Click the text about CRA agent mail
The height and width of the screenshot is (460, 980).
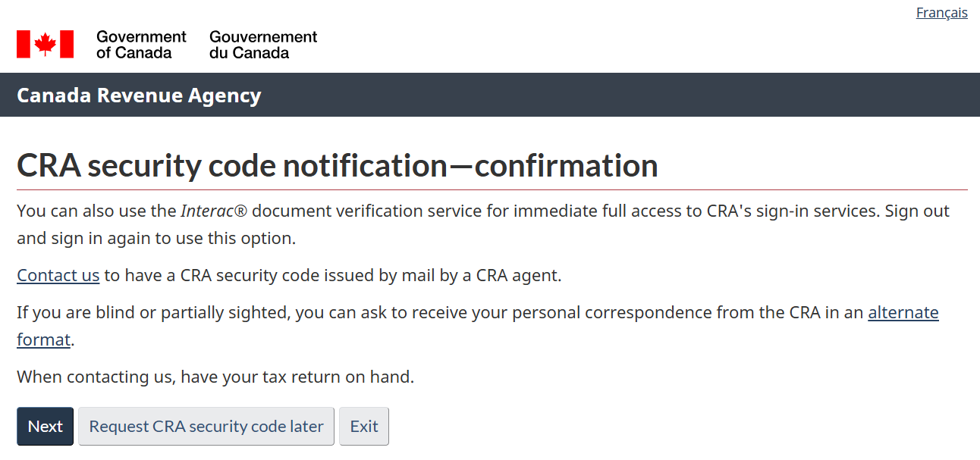[x=334, y=275]
